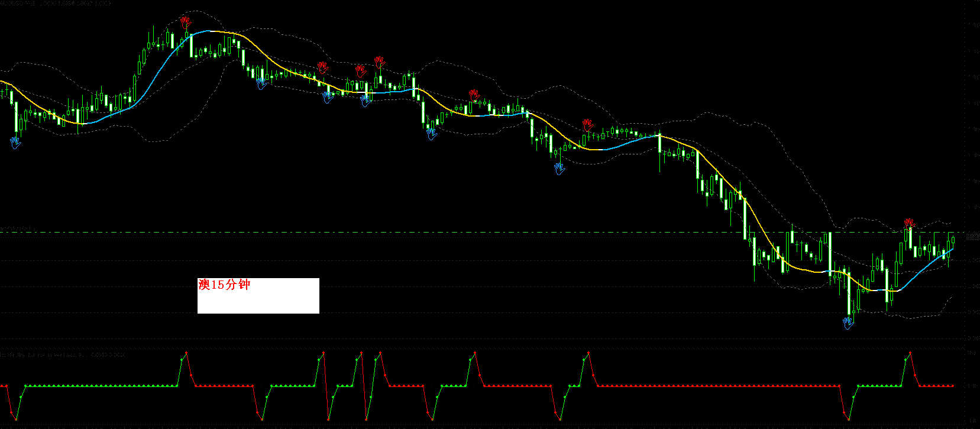
Task: Click the rightmost peak of the bottom oscillator
Action: pyautogui.click(x=910, y=353)
